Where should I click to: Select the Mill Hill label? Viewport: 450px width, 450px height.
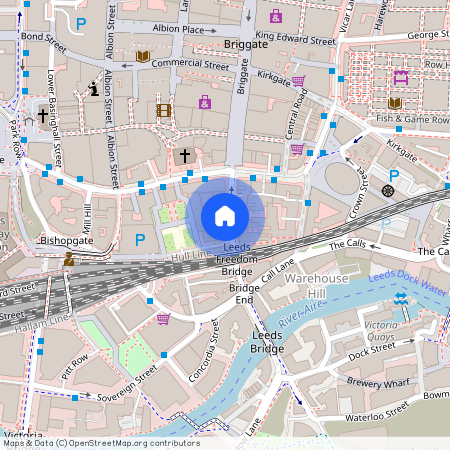87,219
